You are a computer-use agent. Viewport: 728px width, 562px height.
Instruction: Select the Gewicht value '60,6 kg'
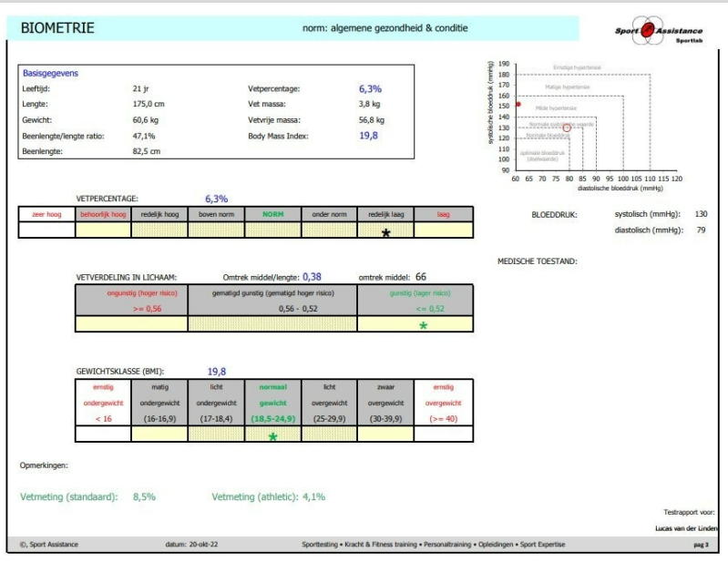pos(146,119)
